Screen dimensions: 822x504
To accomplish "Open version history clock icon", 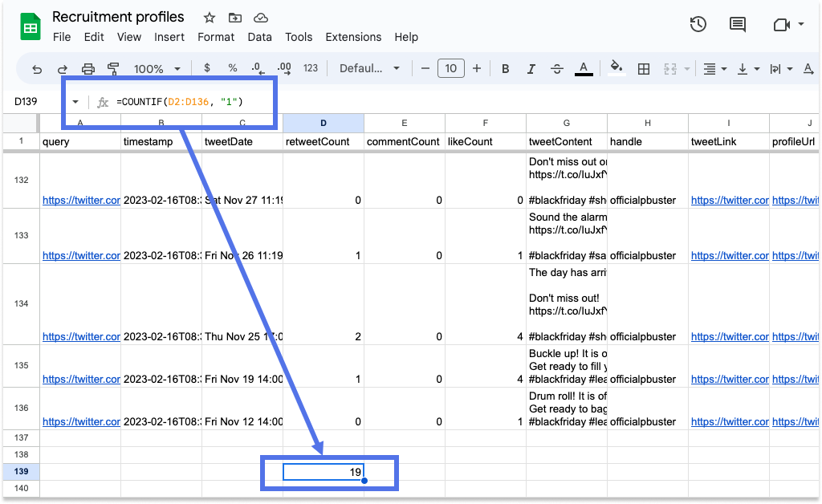I will pos(698,24).
